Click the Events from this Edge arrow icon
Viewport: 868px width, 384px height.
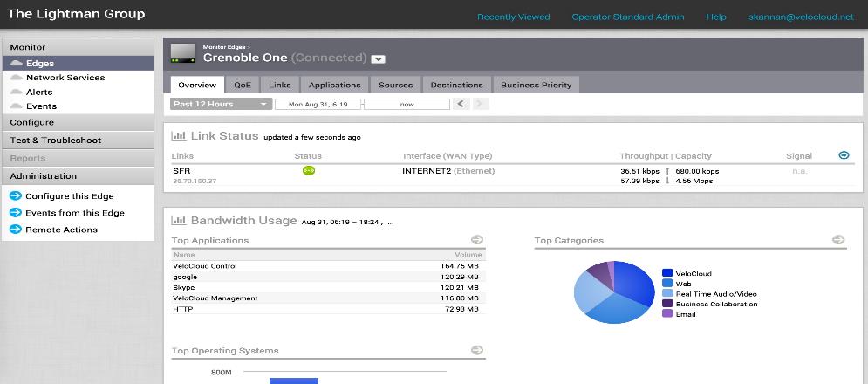click(x=16, y=213)
